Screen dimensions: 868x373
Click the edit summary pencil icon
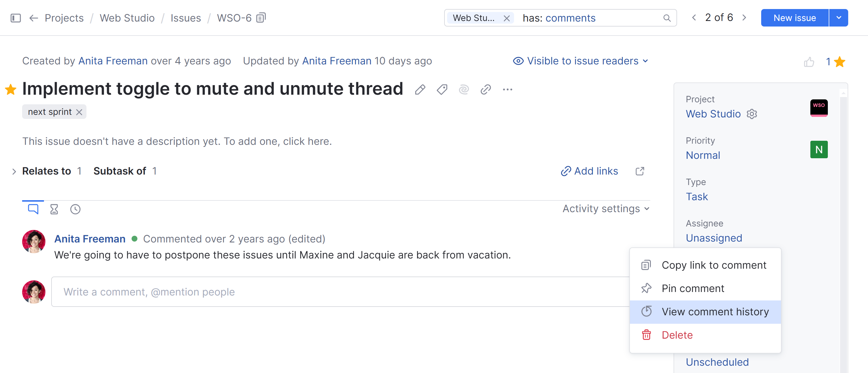[420, 90]
